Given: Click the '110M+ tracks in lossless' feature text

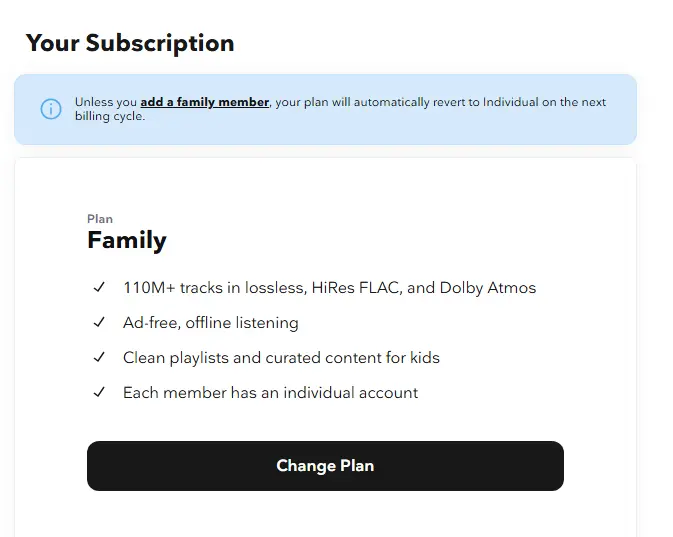Looking at the screenshot, I should (215, 288).
